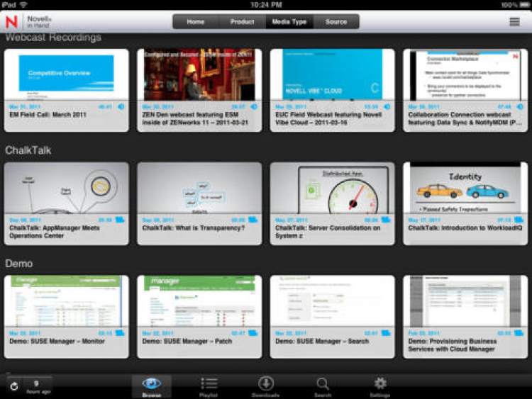Screen dimensions: 532x399
Task: Click the 10:24 PM clock
Action: coord(266,5)
